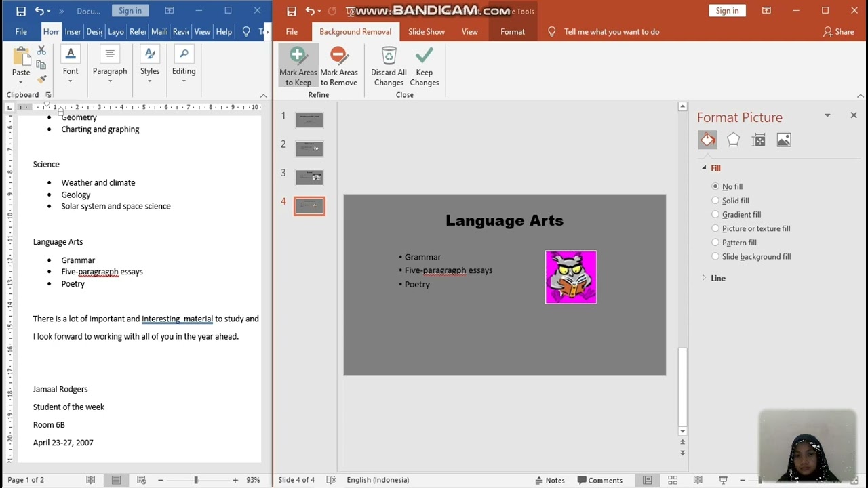The image size is (868, 488).
Task: Open Review tab in Word
Action: click(180, 31)
